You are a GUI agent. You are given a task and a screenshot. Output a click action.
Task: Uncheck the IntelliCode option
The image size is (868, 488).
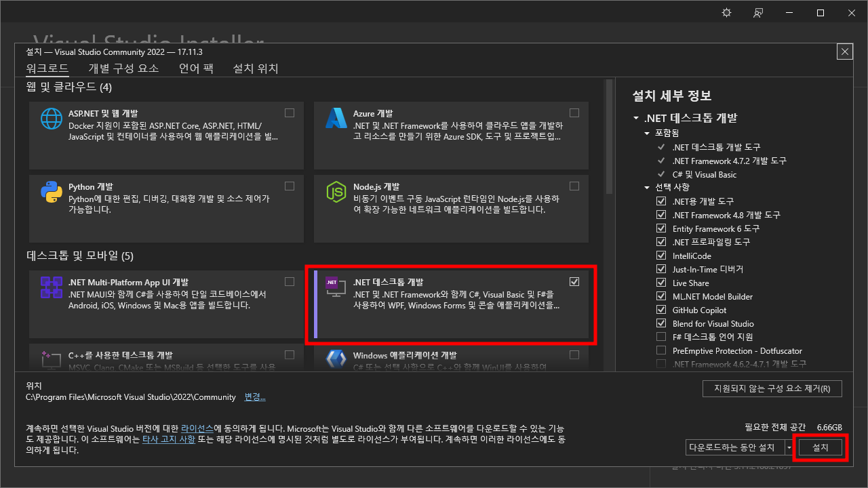click(x=661, y=256)
